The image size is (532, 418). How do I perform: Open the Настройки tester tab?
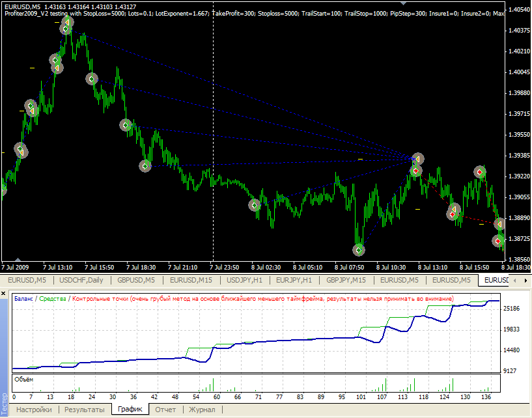tap(35, 410)
